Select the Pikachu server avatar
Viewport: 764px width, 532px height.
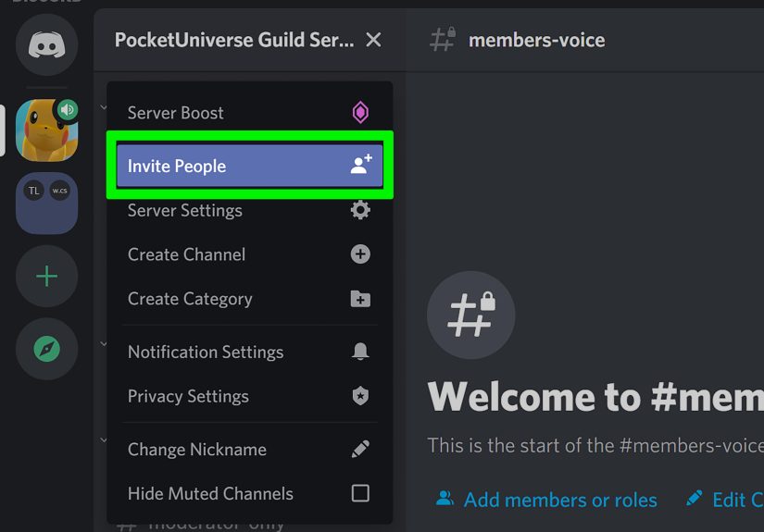coord(47,130)
